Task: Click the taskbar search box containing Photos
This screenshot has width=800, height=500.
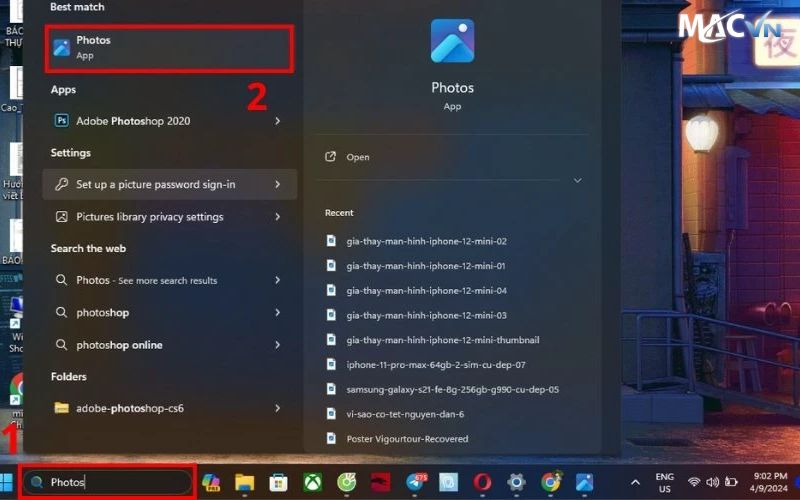Action: click(108, 482)
